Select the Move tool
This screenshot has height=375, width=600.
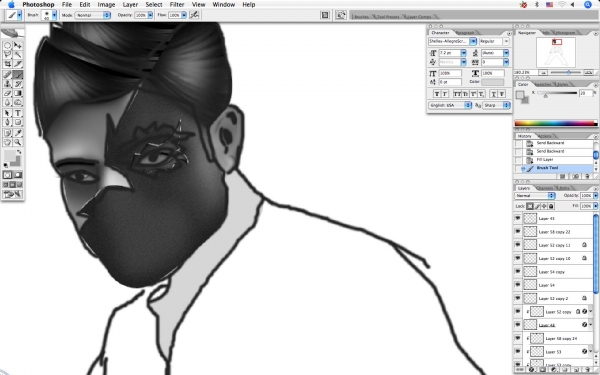pyautogui.click(x=18, y=45)
